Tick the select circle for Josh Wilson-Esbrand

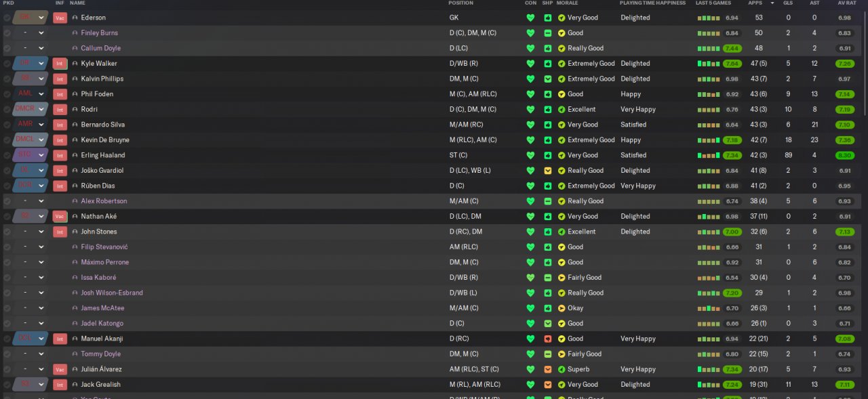pos(7,293)
